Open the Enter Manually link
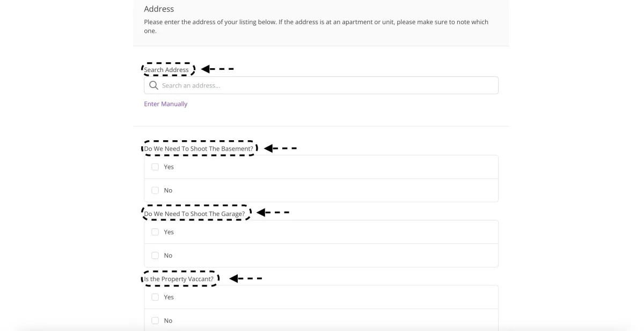Screen dimensions: 644x331 point(165,104)
